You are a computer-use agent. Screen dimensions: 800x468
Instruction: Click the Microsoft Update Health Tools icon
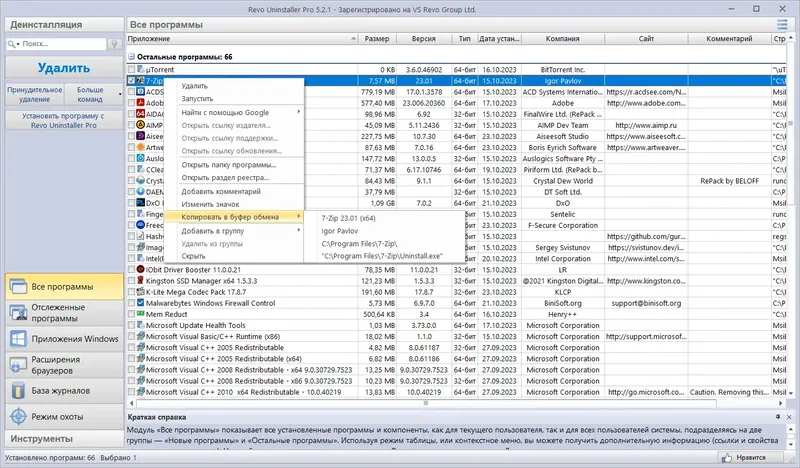[141, 325]
